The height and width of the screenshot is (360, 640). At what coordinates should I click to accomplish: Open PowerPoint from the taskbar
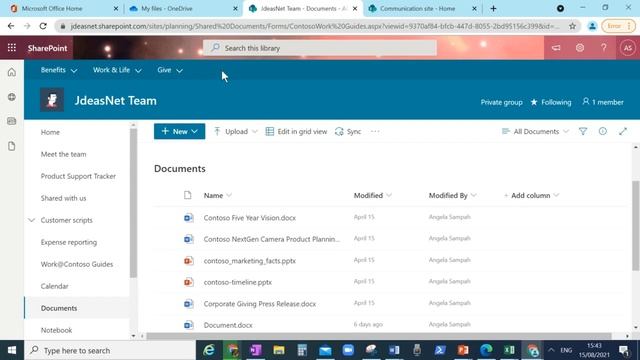(463, 350)
